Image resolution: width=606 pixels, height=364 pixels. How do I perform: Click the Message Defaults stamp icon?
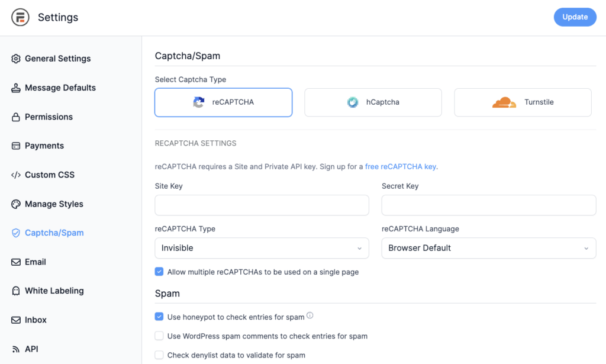(x=16, y=88)
